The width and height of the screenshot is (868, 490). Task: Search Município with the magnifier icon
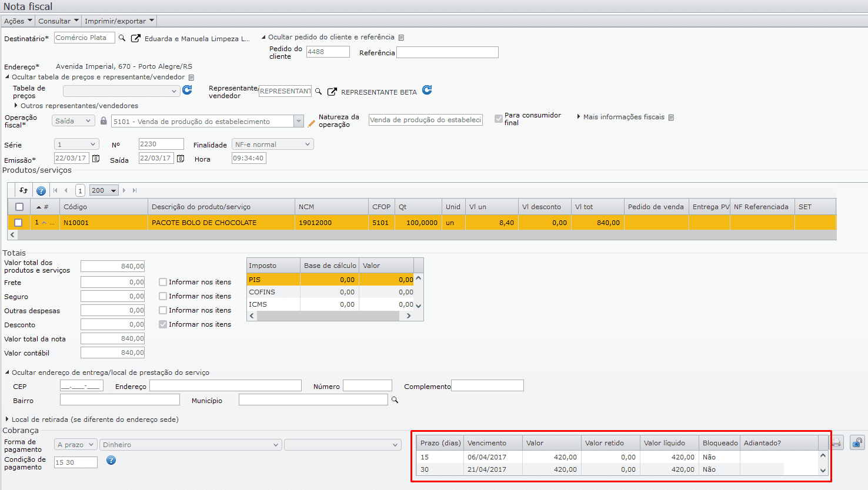pyautogui.click(x=395, y=400)
